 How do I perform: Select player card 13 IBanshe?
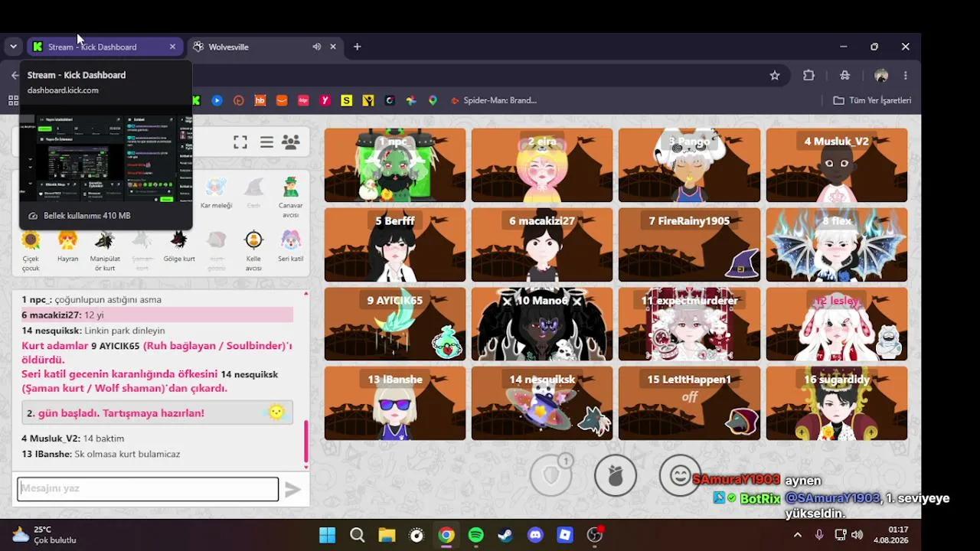click(x=395, y=403)
